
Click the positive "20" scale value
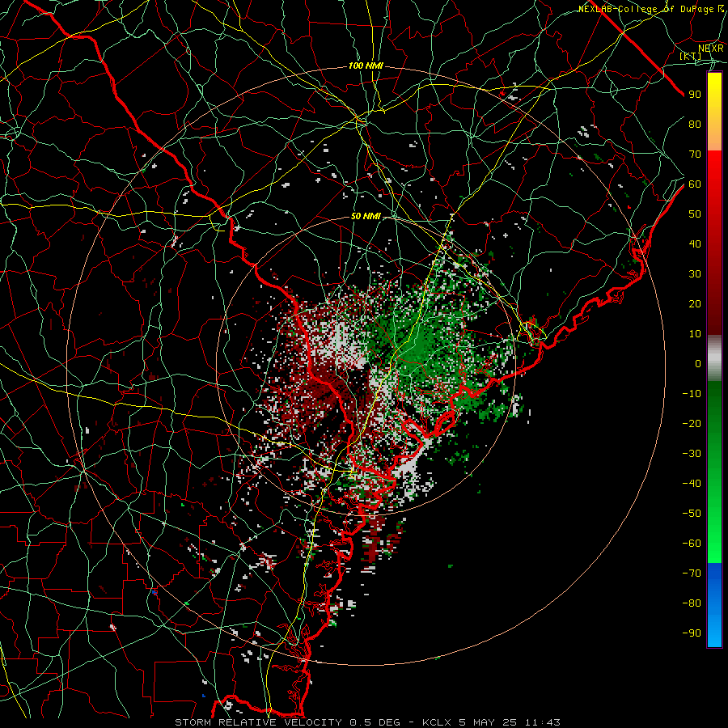click(x=695, y=304)
